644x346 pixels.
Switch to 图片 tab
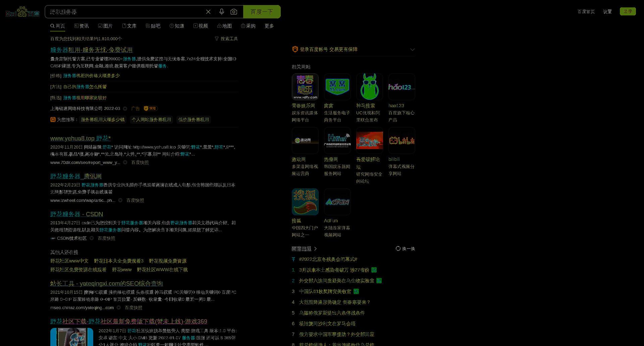click(x=105, y=26)
